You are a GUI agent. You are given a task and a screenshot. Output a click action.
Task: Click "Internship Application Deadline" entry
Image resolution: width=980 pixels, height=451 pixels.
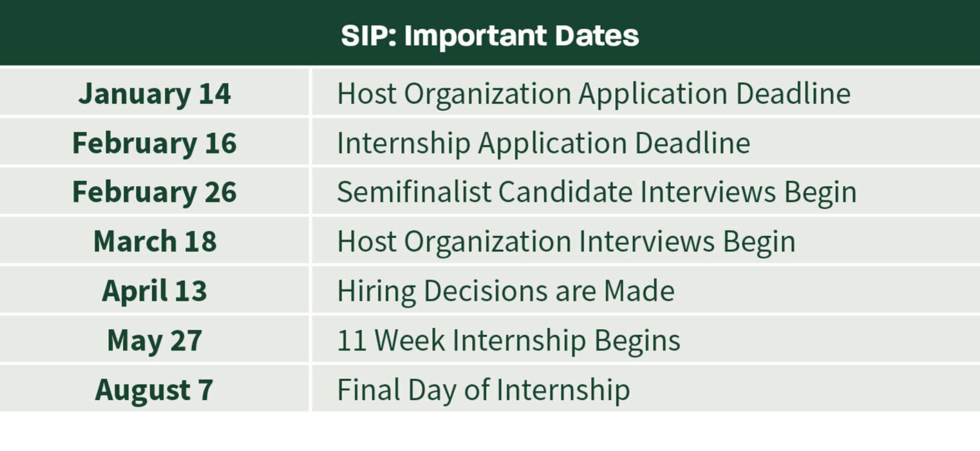tap(543, 142)
